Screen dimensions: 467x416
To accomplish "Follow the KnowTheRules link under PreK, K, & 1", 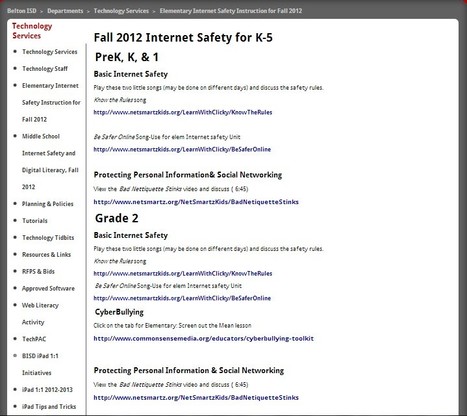I will (183, 112).
